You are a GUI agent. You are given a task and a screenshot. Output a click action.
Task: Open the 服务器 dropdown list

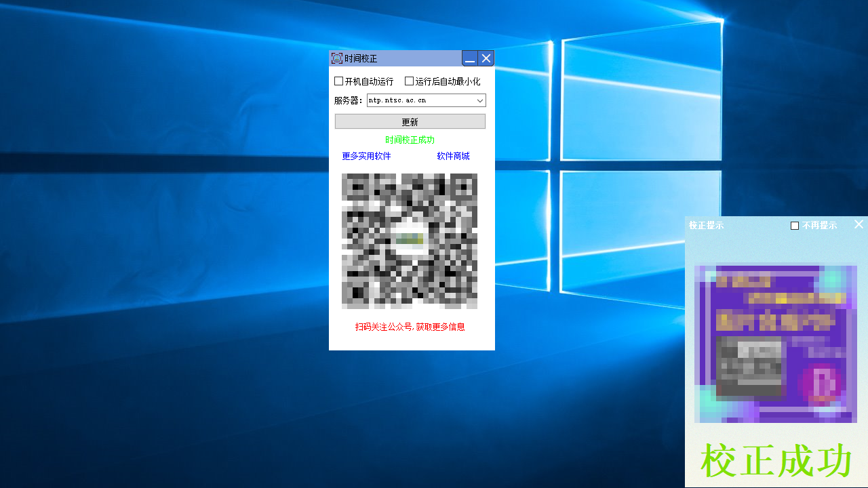[481, 100]
